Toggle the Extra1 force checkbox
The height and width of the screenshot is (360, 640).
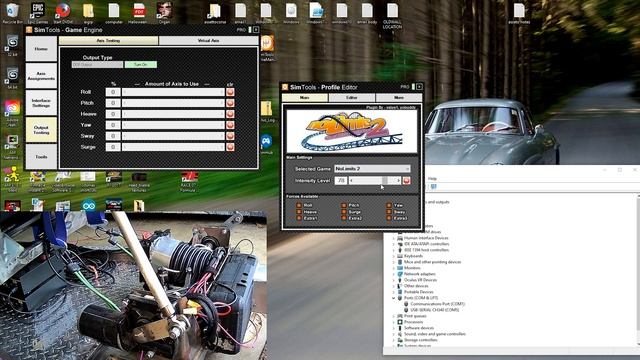pyautogui.click(x=299, y=218)
